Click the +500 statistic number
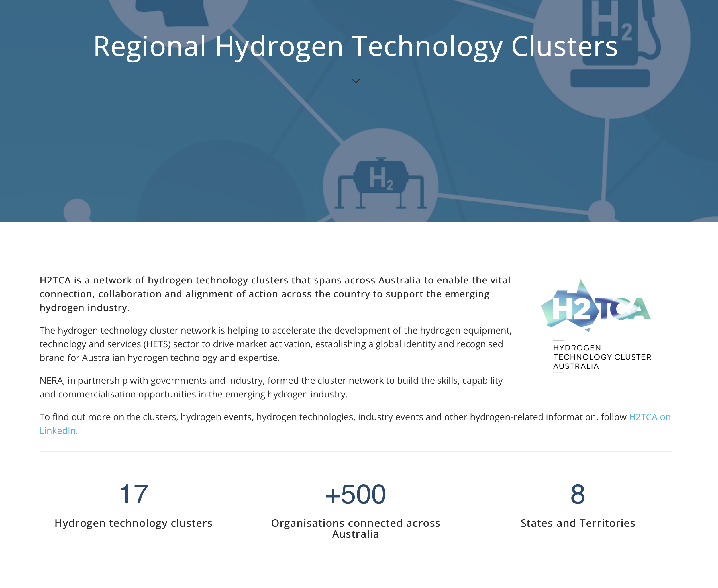Image resolution: width=718 pixels, height=588 pixels. tap(355, 494)
